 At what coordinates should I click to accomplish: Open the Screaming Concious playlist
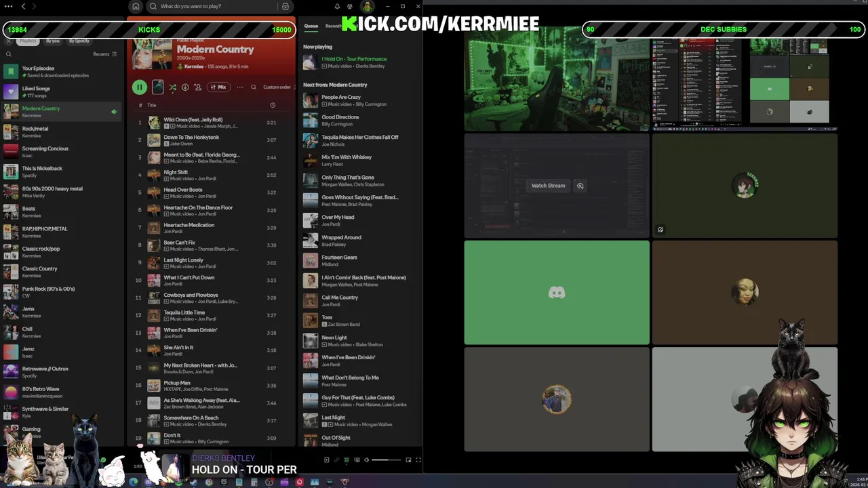pyautogui.click(x=62, y=152)
